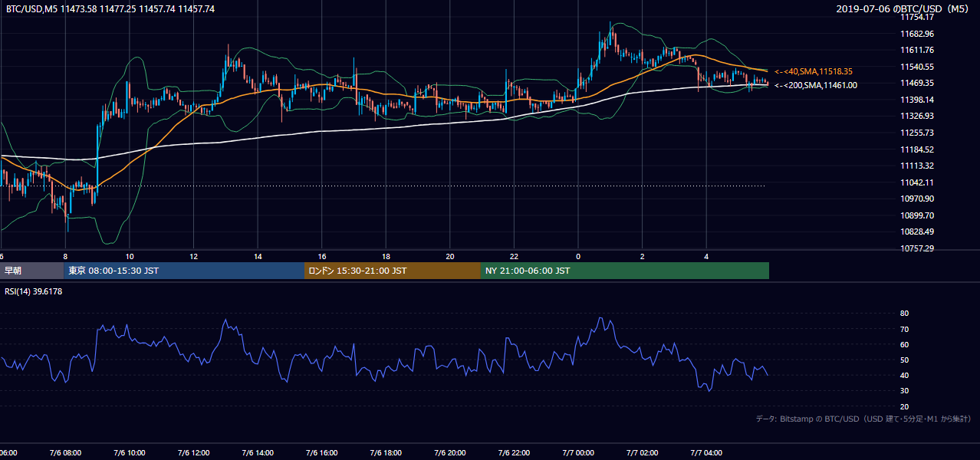The width and height of the screenshot is (980, 460).
Task: Click price axis label 10757.29
Action: click(x=918, y=248)
